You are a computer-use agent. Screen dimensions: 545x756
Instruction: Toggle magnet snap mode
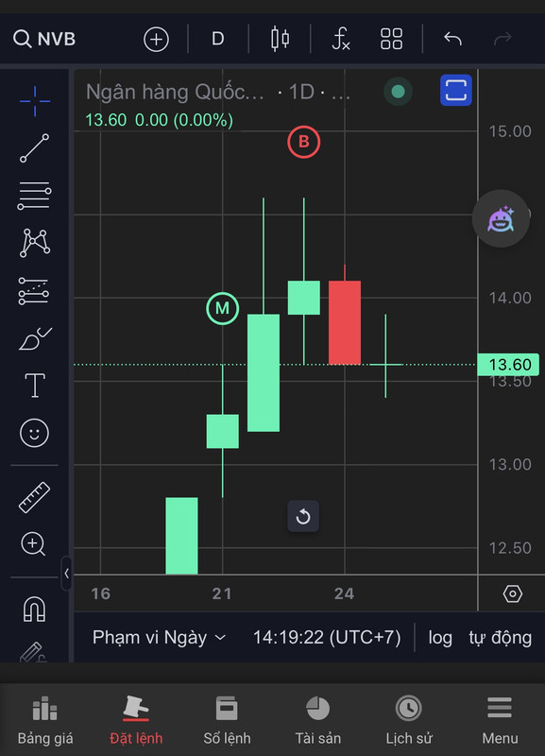[x=34, y=609]
